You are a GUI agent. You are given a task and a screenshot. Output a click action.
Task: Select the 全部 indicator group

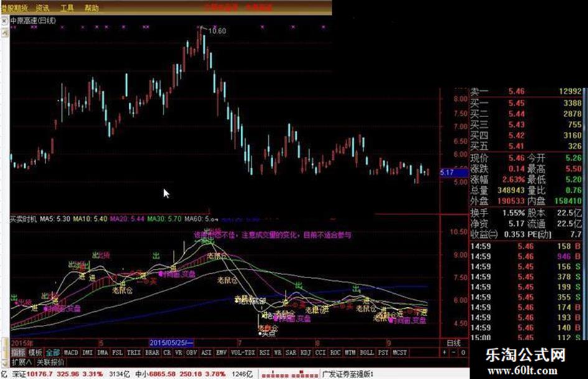point(53,352)
